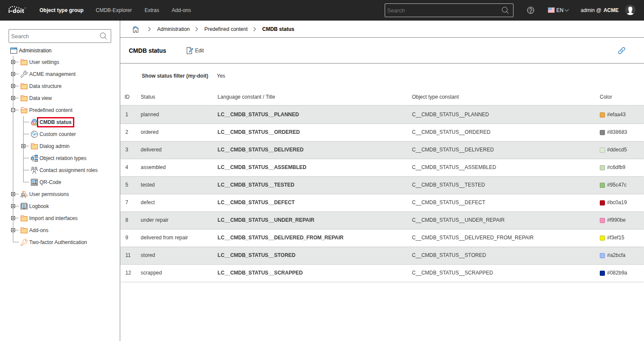Click the Administration window icon in tree

coord(14,51)
